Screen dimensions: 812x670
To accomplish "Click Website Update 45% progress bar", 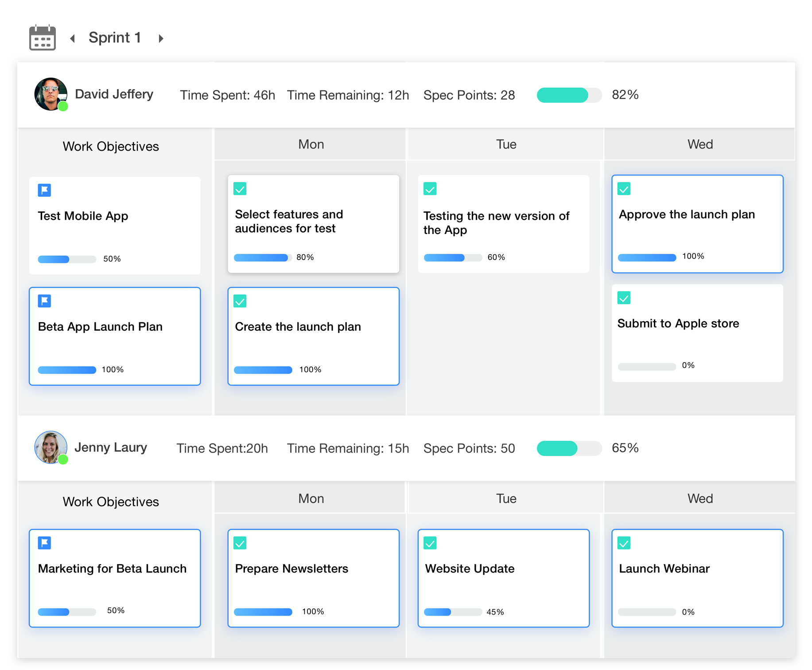I will (453, 612).
